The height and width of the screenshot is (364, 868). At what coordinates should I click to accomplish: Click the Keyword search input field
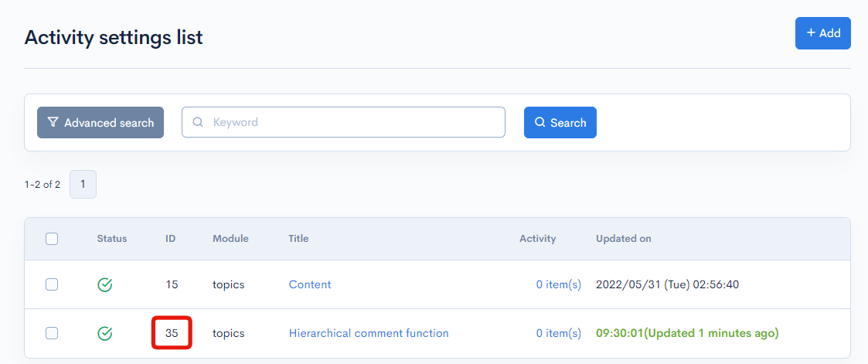(343, 122)
